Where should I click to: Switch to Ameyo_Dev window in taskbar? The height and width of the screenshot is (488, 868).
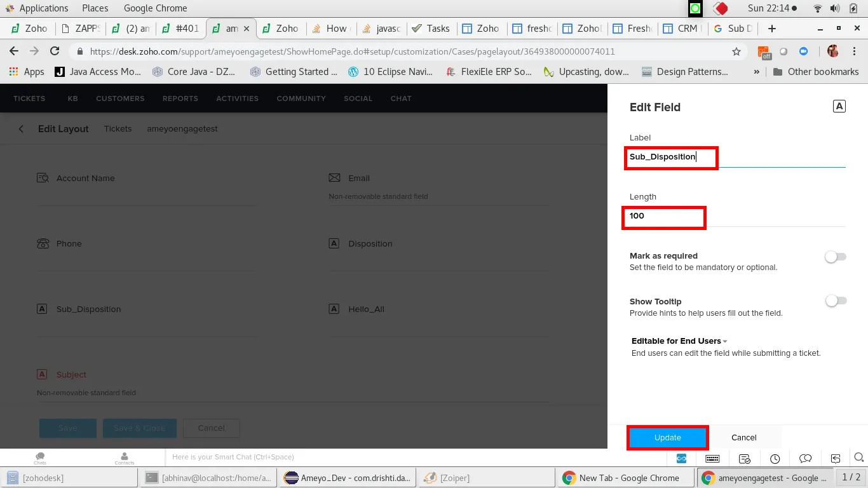click(x=348, y=478)
